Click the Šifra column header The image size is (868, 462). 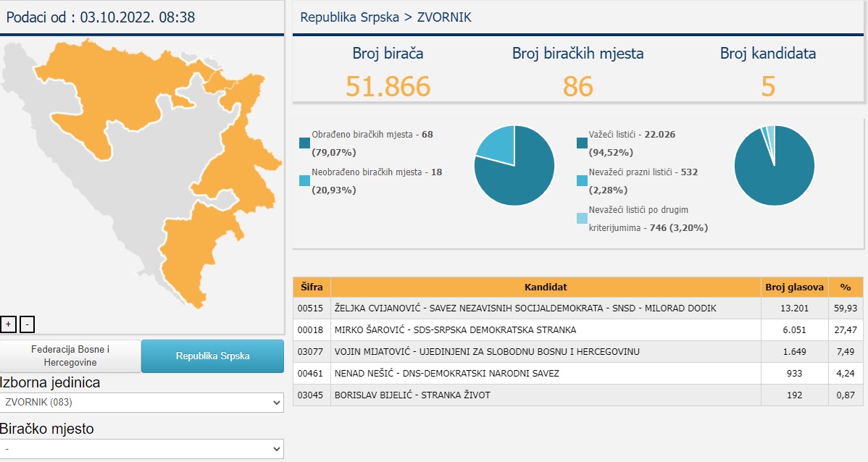click(x=312, y=287)
